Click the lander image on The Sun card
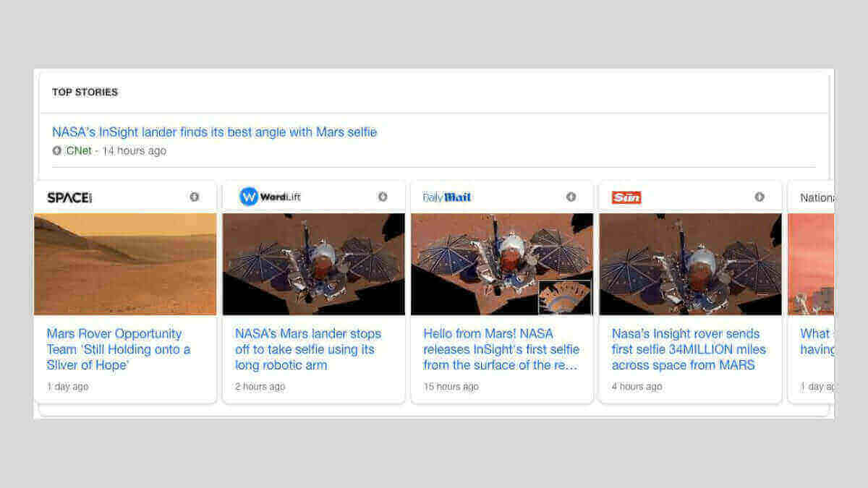This screenshot has width=868, height=488. pyautogui.click(x=690, y=264)
